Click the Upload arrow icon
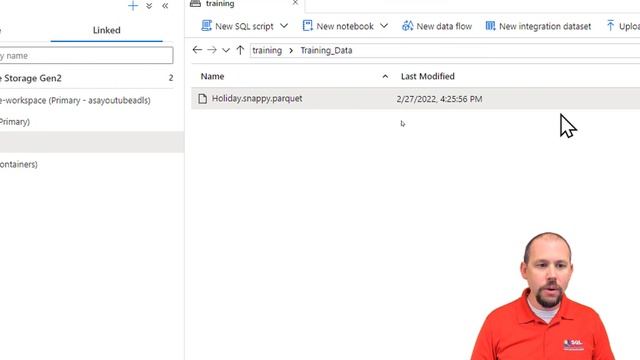The image size is (640, 360). 610,26
